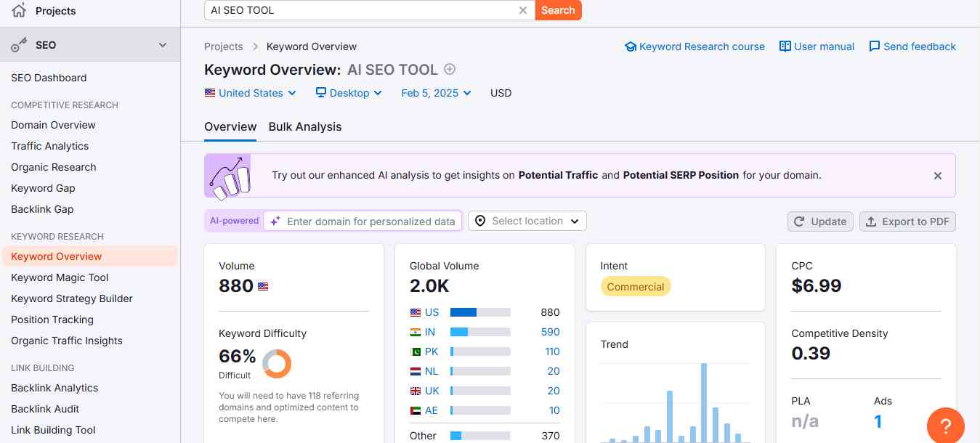Refresh data using the Update icon
The height and width of the screenshot is (443, 980).
click(796, 221)
